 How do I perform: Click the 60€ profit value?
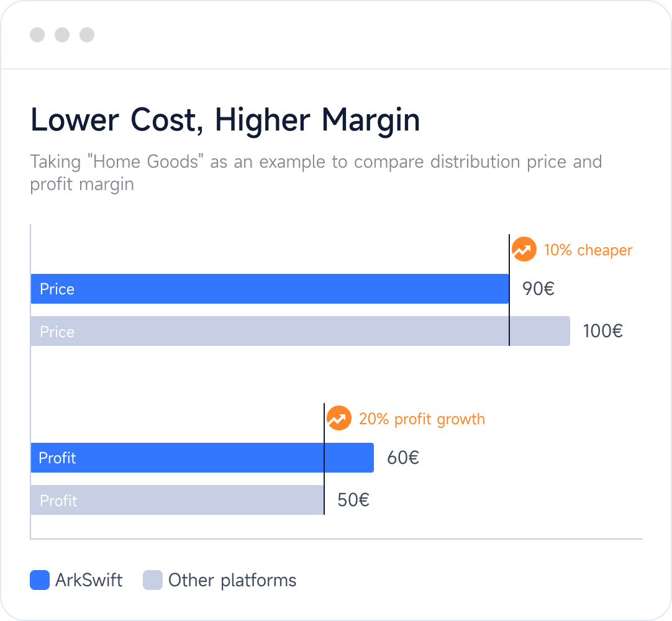[403, 458]
